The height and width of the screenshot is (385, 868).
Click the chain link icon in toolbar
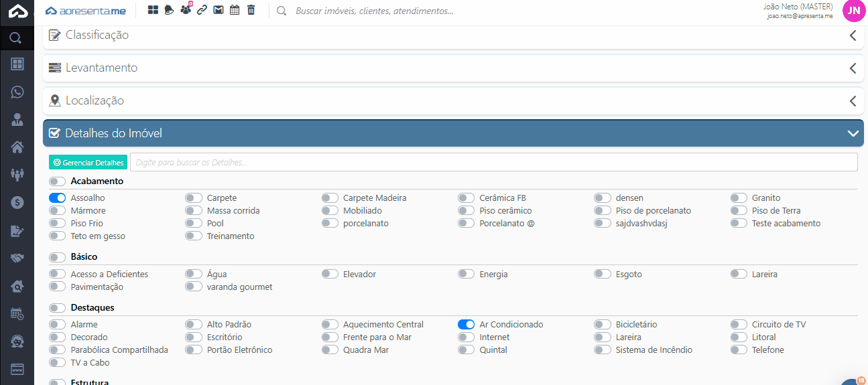[x=202, y=10]
